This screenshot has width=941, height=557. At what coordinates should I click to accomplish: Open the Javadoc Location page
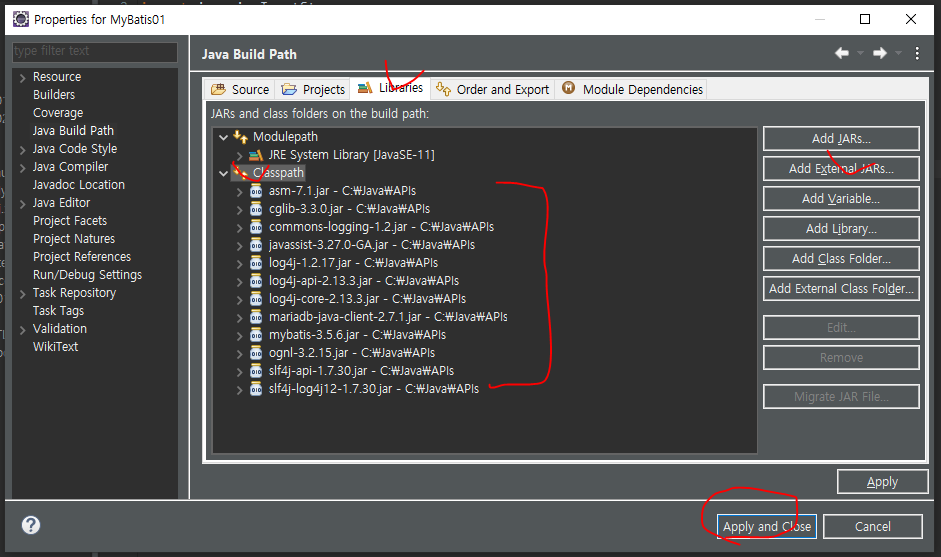point(79,185)
